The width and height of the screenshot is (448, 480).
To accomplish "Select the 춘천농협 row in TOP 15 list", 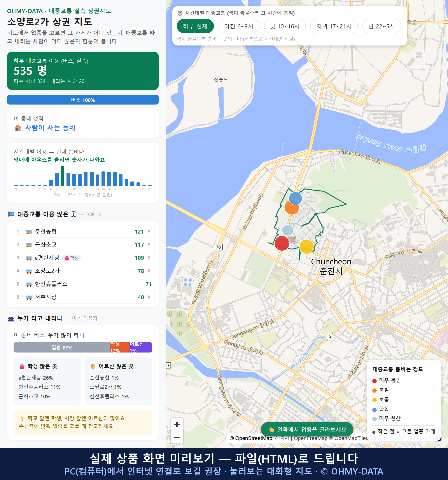I will (x=83, y=232).
